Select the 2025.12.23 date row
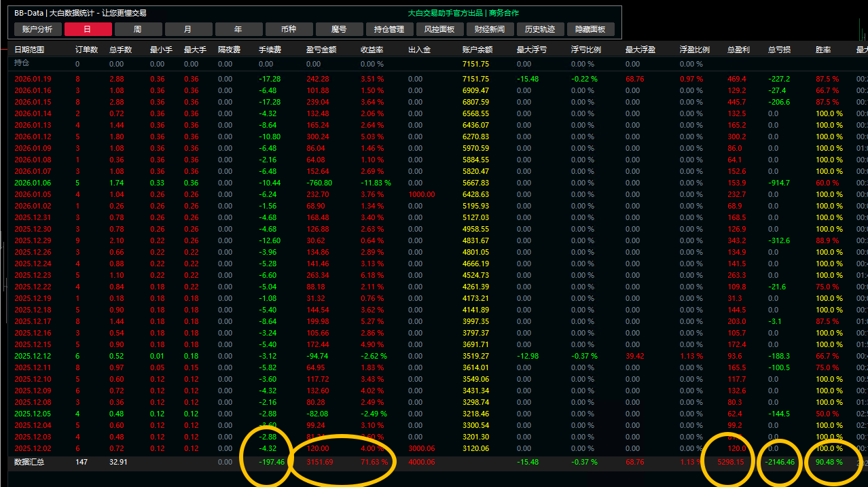 33,275
